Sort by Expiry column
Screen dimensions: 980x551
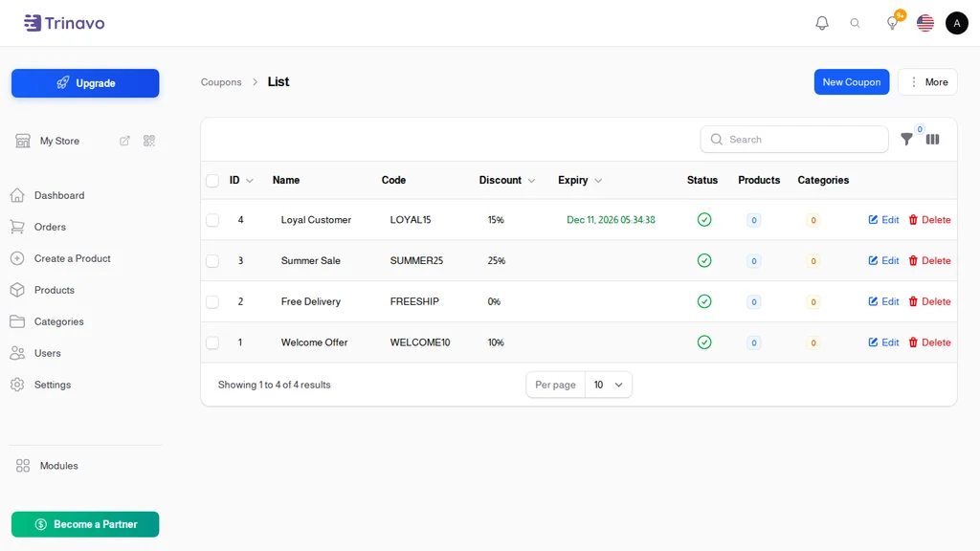pos(579,180)
